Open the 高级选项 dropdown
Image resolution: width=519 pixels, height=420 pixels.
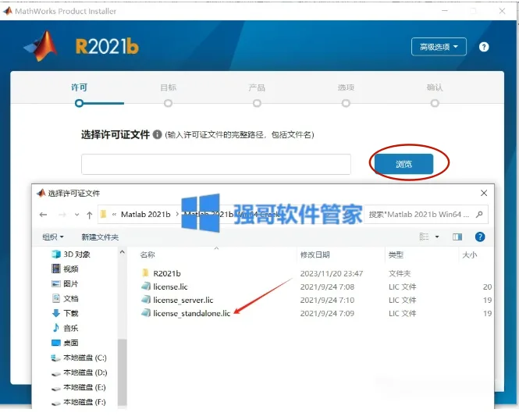(439, 47)
